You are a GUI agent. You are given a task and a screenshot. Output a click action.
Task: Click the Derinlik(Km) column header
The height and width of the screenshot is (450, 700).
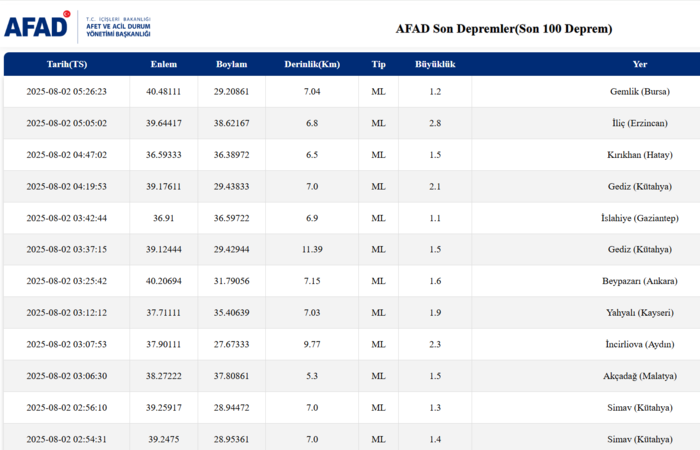tap(312, 64)
